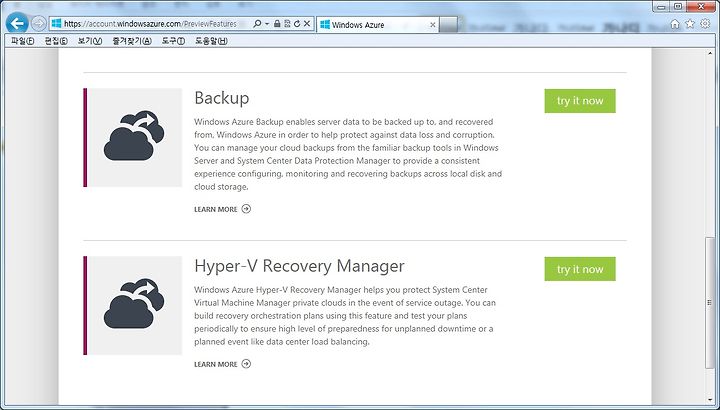This screenshot has height=410, width=720.
Task: Open the 파일(F) menu
Action: click(22, 41)
